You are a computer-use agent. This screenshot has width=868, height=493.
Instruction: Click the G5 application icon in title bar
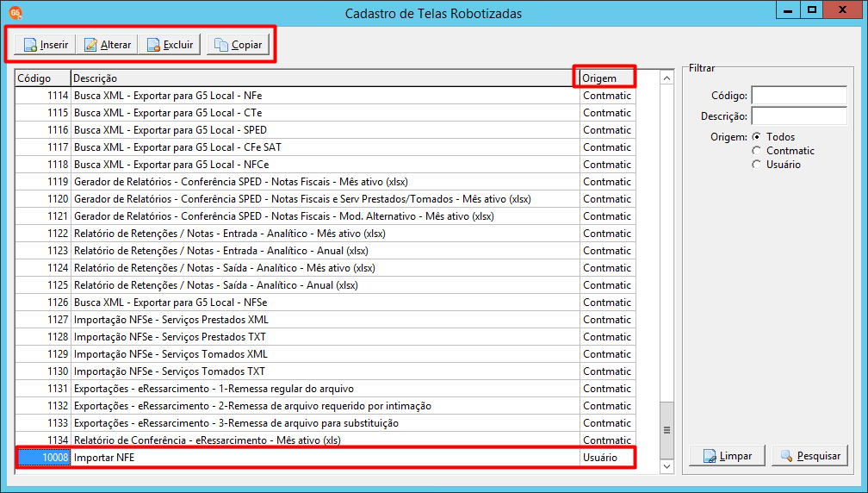[15, 13]
